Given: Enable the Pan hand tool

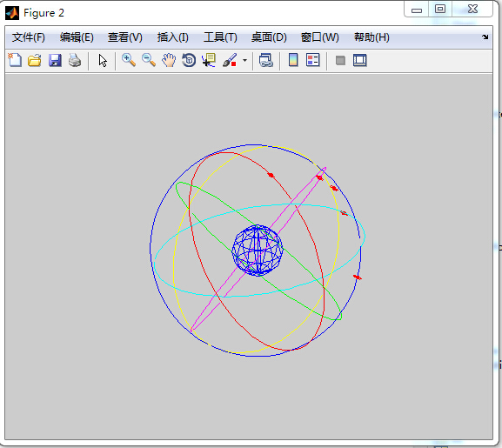Looking at the screenshot, I should click(169, 60).
